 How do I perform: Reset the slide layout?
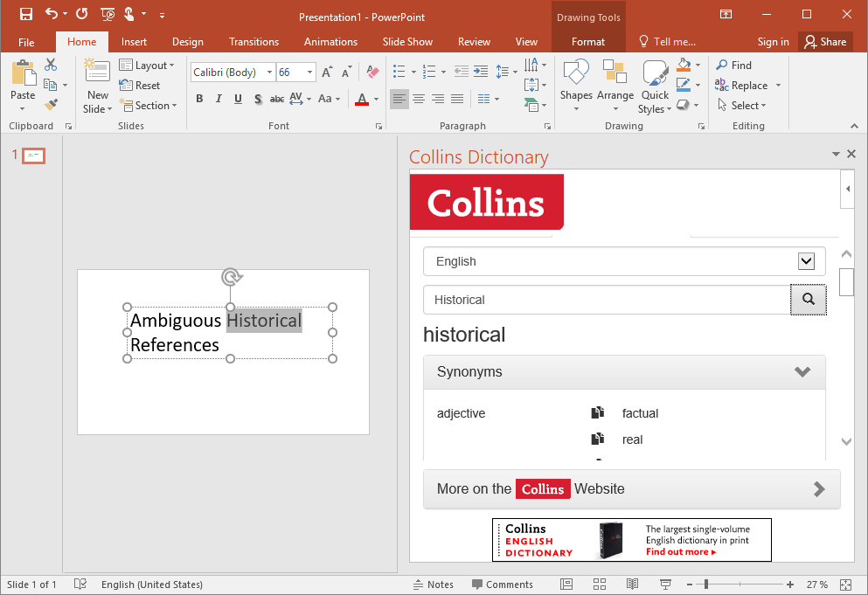pos(140,86)
